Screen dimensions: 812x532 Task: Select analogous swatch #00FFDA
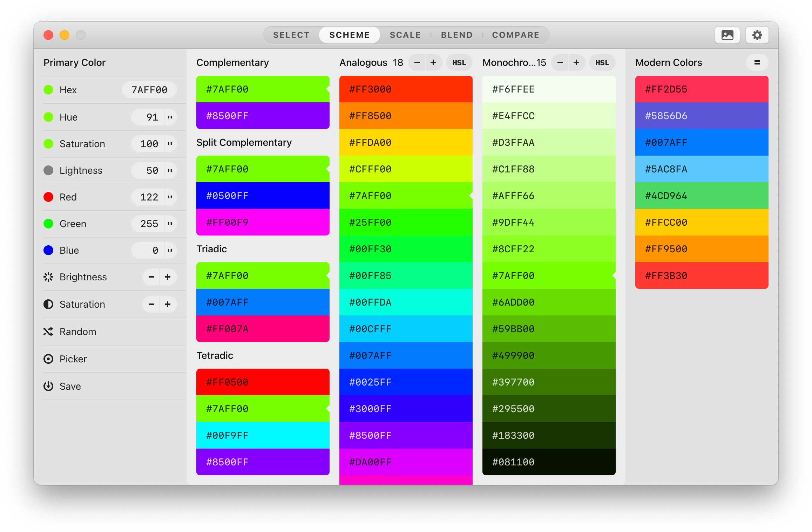coord(406,302)
